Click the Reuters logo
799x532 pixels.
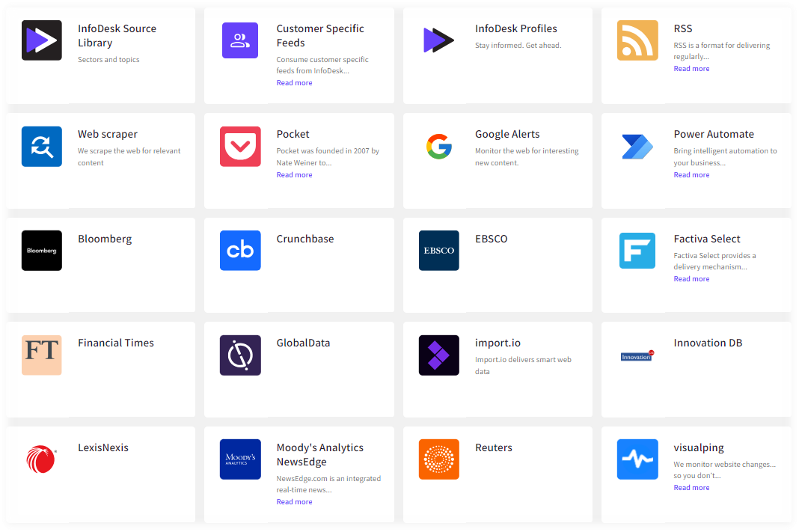point(438,459)
